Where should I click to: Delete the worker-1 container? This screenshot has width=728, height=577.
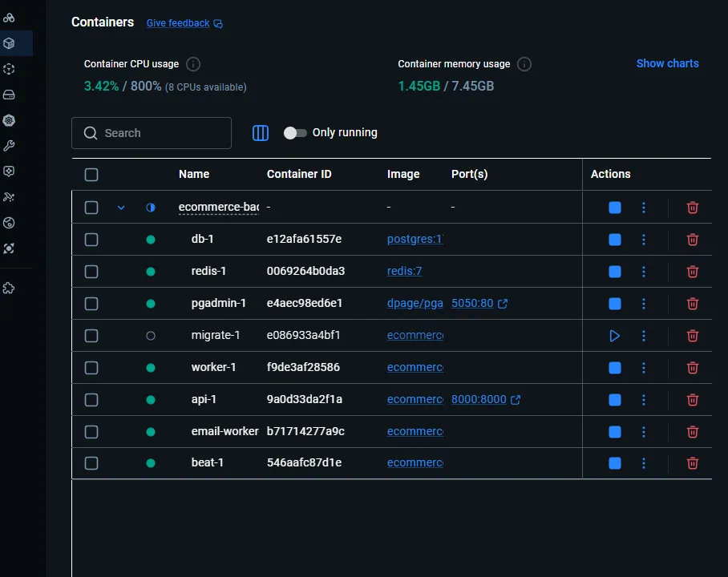pos(692,368)
